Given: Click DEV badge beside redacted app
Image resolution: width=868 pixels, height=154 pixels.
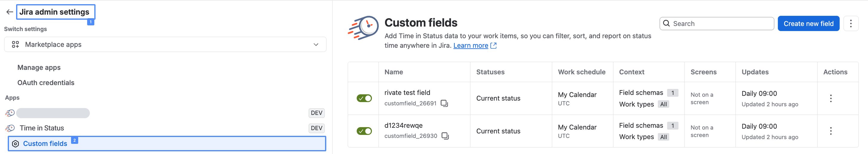Looking at the screenshot, I should [x=316, y=113].
